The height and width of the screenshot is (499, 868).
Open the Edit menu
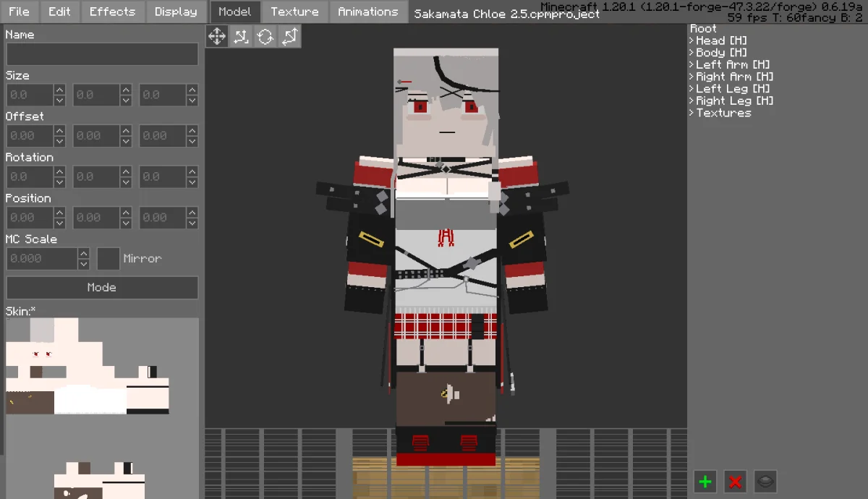[59, 12]
